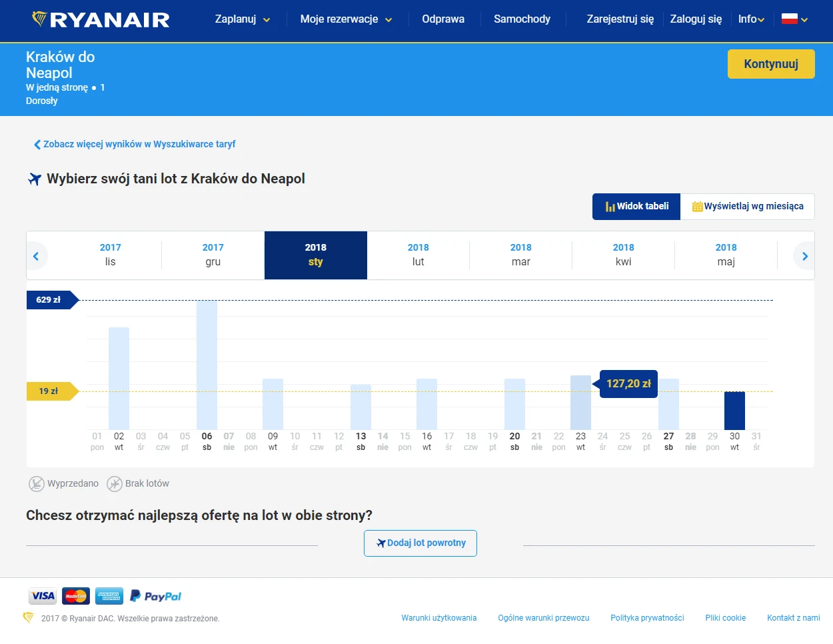Open Pliki cookie link
This screenshot has height=644, width=833.
(x=726, y=618)
